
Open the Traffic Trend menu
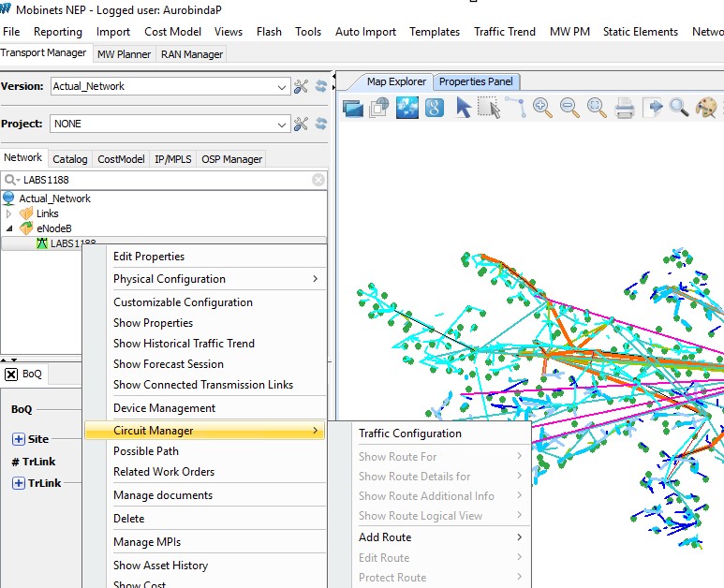pyautogui.click(x=504, y=31)
